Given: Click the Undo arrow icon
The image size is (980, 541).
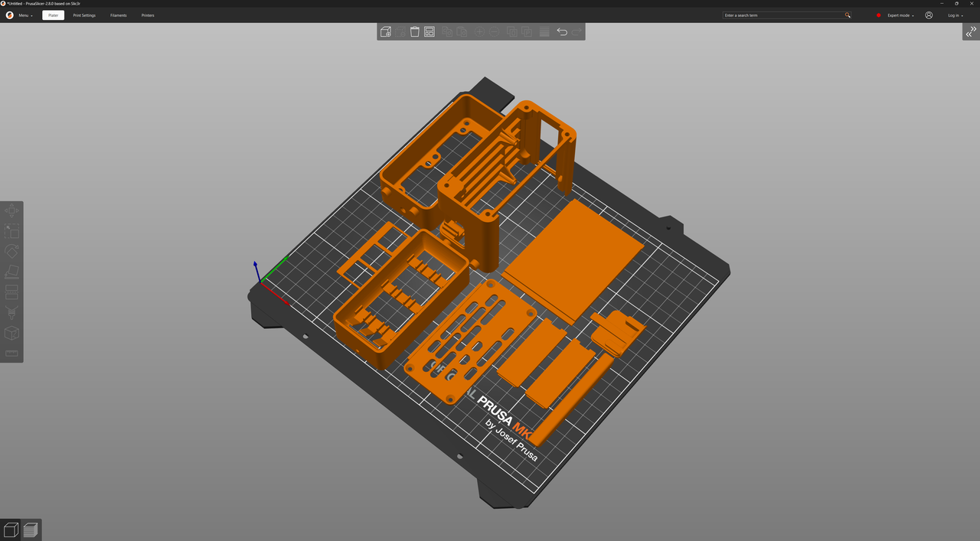Looking at the screenshot, I should [x=562, y=32].
